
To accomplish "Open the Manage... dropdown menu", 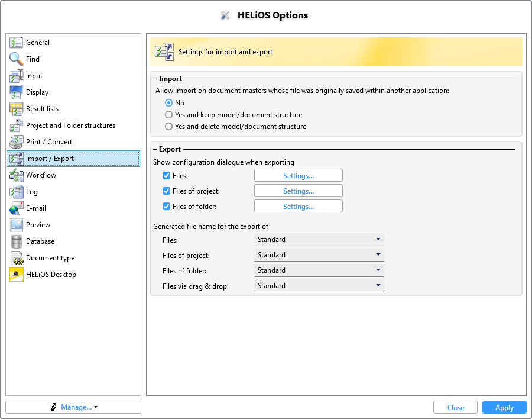I will [73, 407].
